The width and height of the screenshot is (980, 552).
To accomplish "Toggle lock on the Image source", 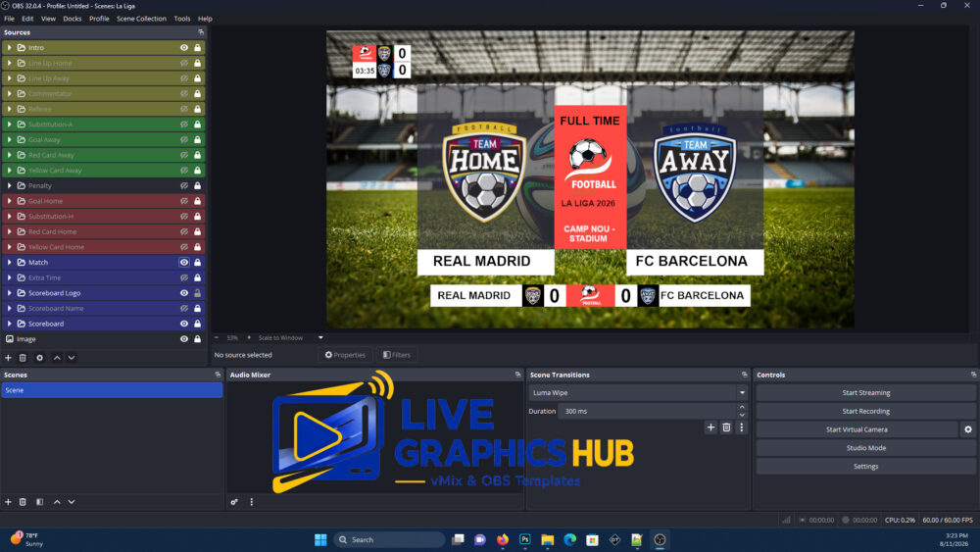I will click(x=198, y=339).
